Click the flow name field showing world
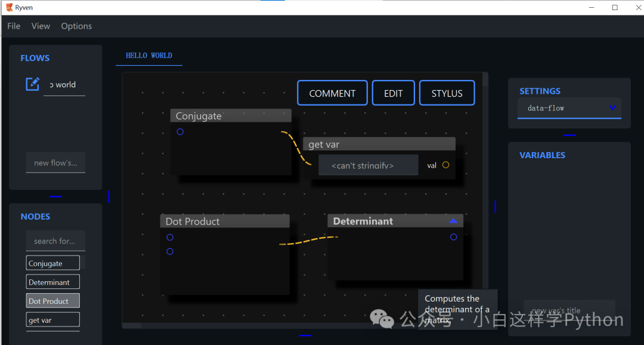The image size is (644, 345). pos(64,85)
